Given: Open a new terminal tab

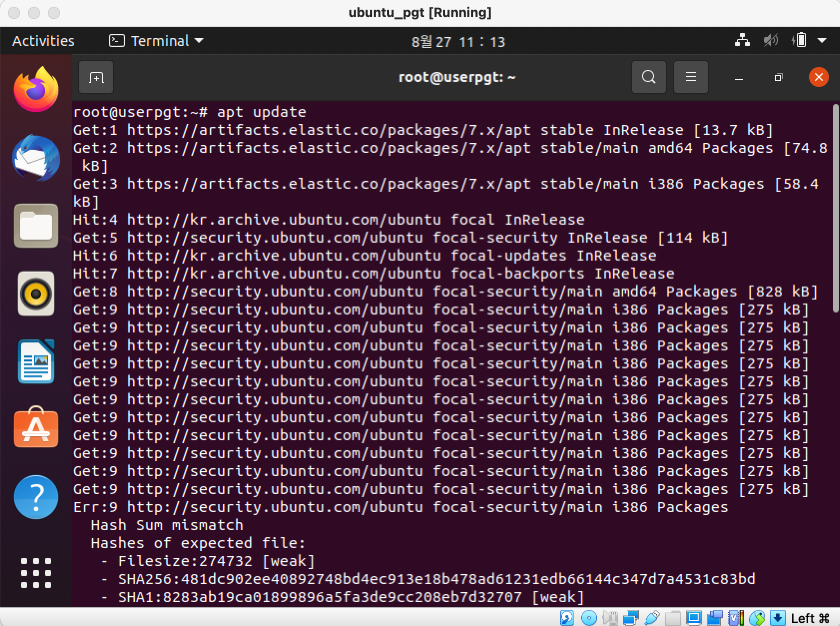Looking at the screenshot, I should tap(96, 77).
